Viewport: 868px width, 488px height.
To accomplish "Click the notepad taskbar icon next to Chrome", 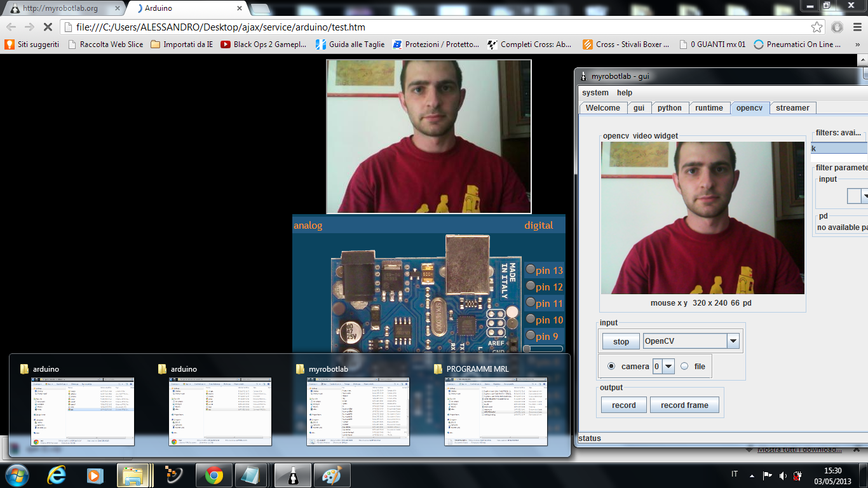I will pos(251,475).
